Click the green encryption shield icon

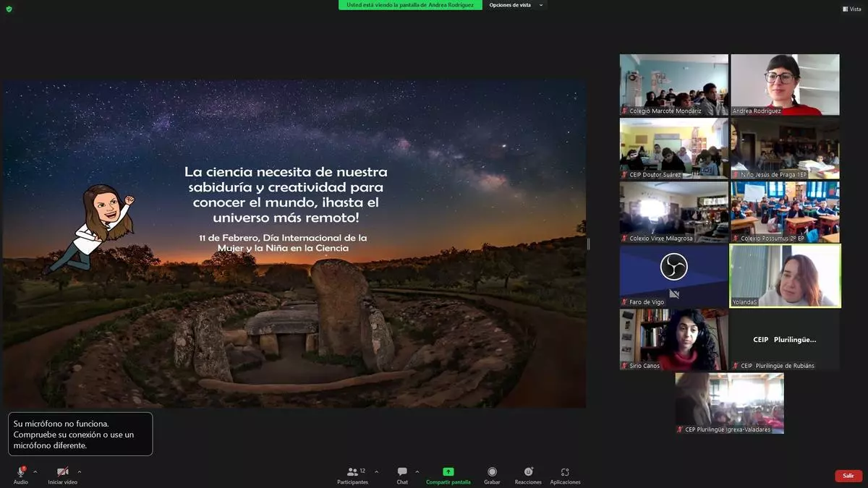point(9,9)
